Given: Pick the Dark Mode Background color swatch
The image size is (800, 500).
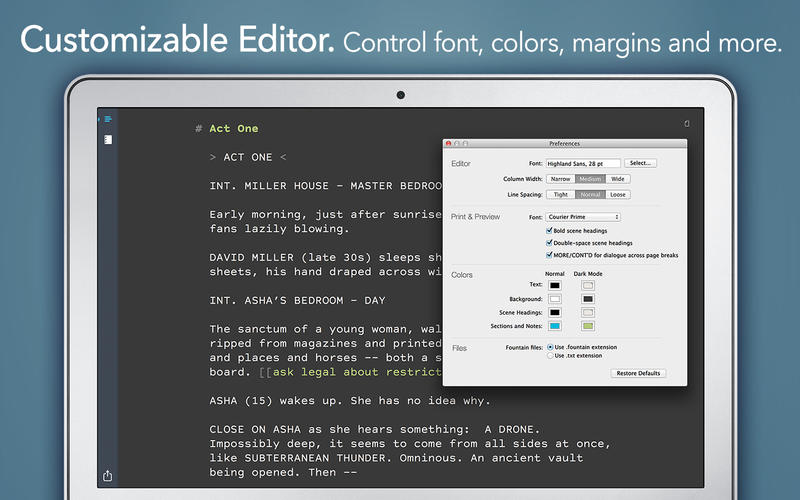Looking at the screenshot, I should pos(588,299).
